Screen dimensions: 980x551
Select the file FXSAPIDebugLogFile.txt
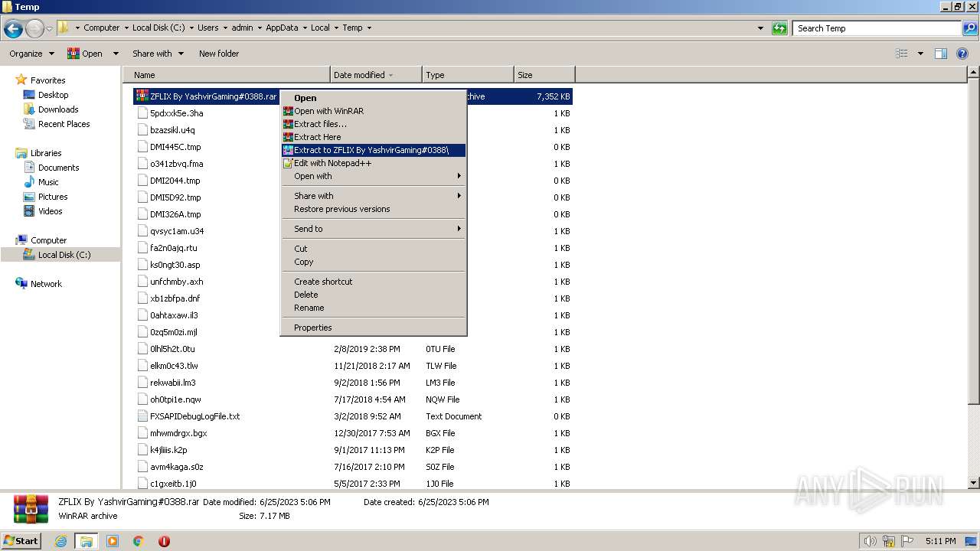(x=194, y=416)
